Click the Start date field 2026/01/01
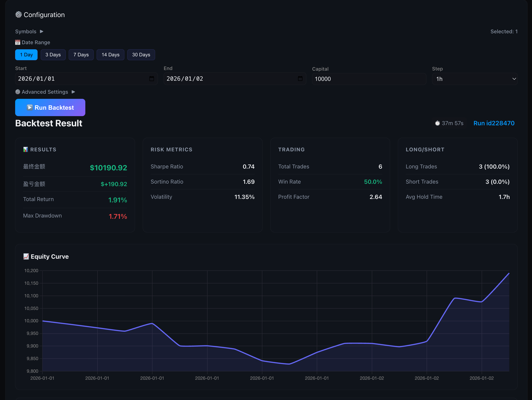532x400 pixels. [x=86, y=79]
